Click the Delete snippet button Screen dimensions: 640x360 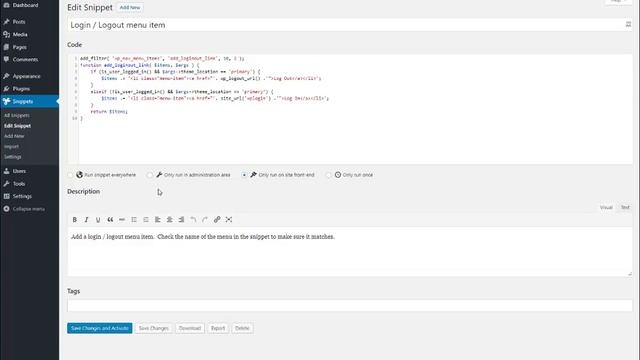(242, 328)
